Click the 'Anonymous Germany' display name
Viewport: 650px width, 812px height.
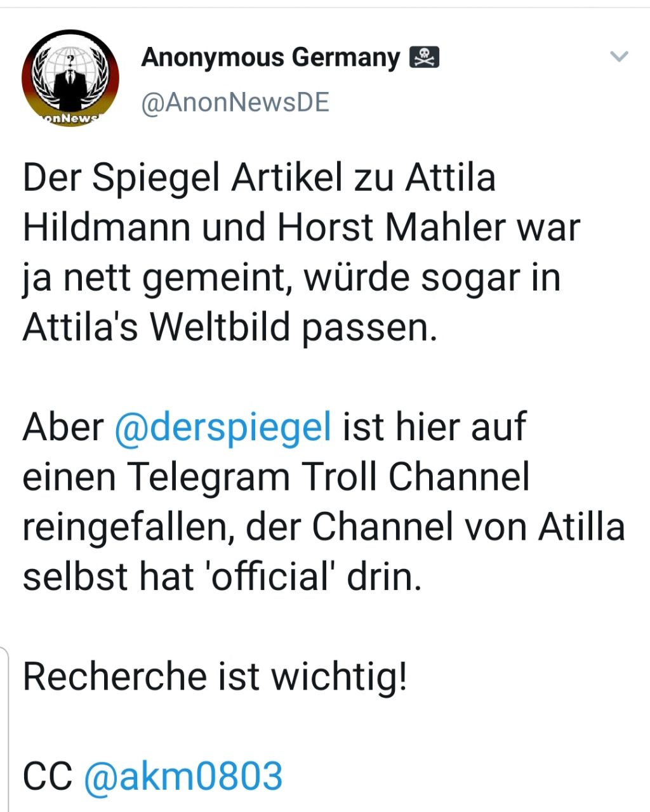270,58
